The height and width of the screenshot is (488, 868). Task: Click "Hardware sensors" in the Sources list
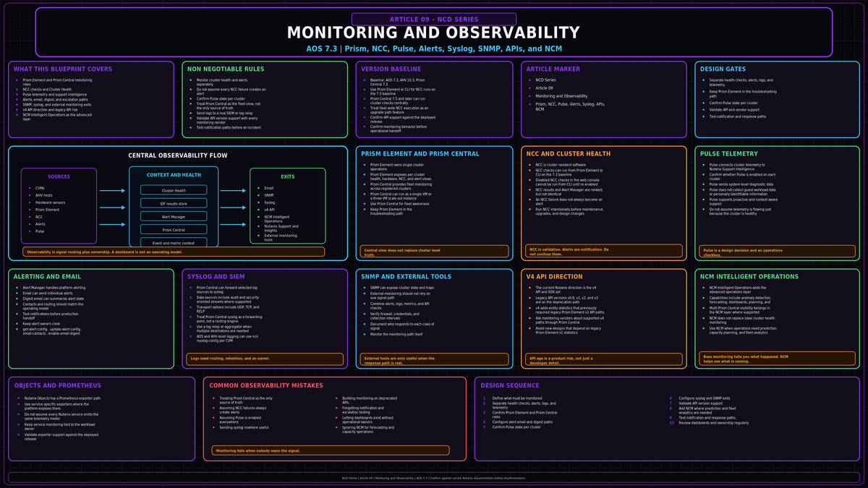click(x=50, y=202)
